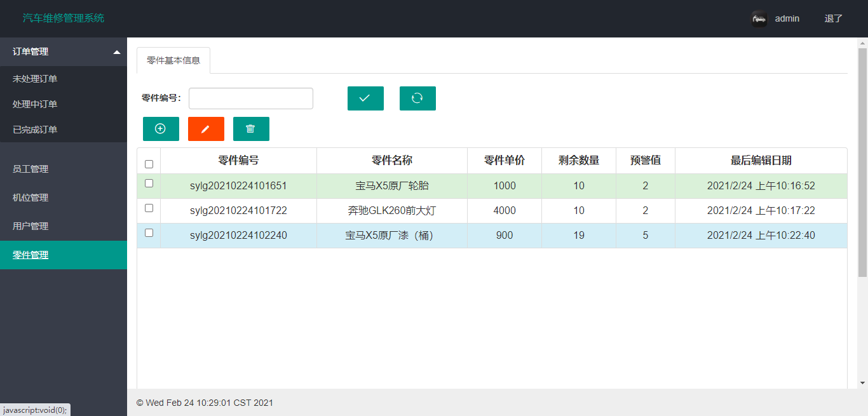The width and height of the screenshot is (868, 416).
Task: Select 零件管理 in the sidebar
Action: (x=64, y=255)
